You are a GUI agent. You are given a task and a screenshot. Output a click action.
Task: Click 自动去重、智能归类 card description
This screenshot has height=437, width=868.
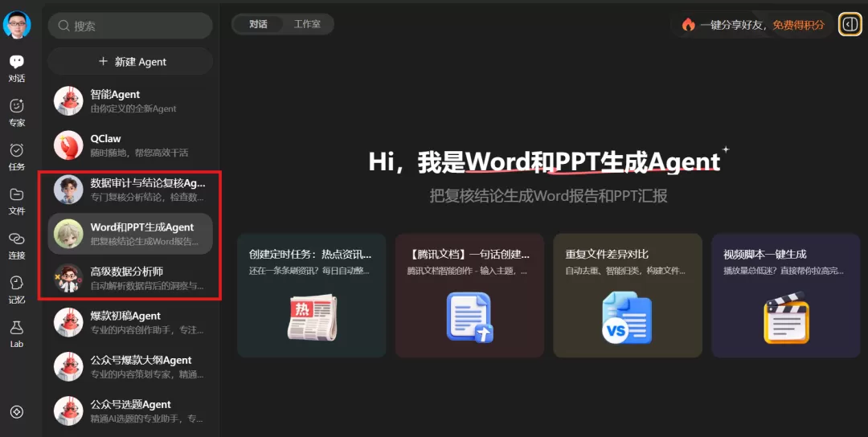click(x=625, y=271)
